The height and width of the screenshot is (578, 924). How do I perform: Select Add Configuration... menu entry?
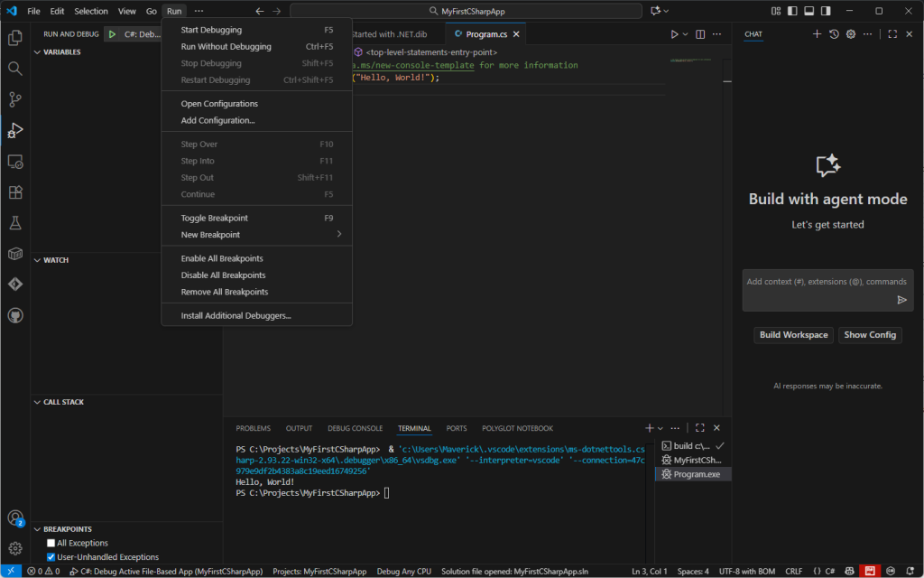click(257, 120)
